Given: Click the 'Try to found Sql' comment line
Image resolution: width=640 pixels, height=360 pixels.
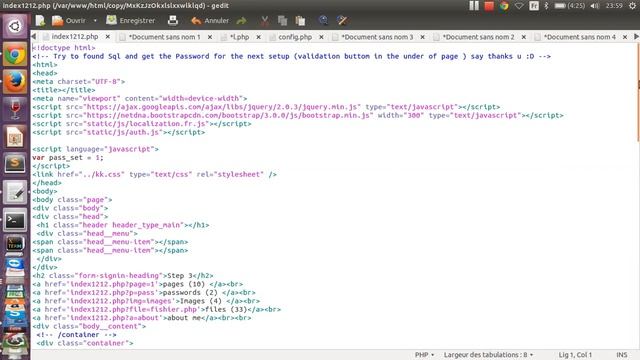Looking at the screenshot, I should [291, 56].
